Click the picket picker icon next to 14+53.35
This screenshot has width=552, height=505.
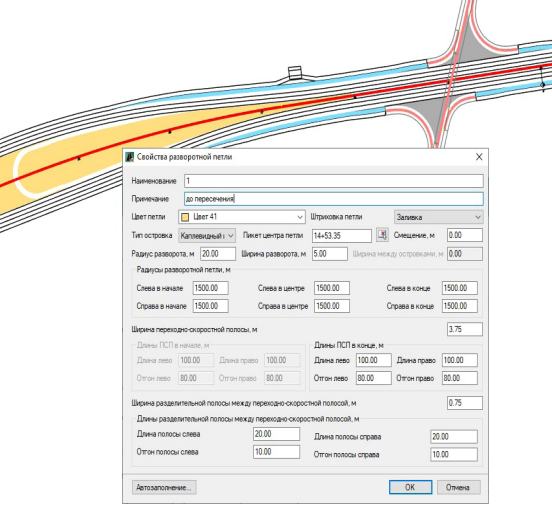tap(382, 235)
